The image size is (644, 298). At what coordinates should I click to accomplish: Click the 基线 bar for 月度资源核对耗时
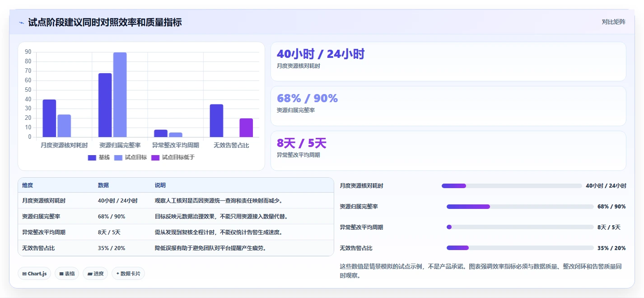pos(49,118)
